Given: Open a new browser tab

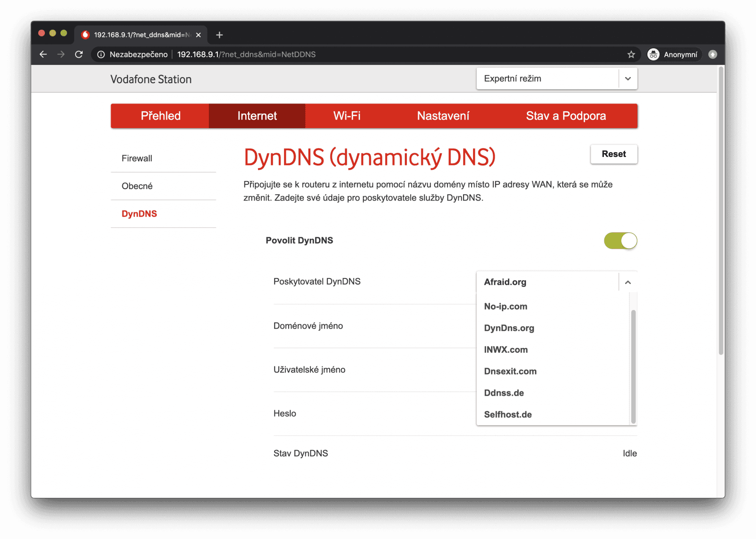Looking at the screenshot, I should click(219, 35).
